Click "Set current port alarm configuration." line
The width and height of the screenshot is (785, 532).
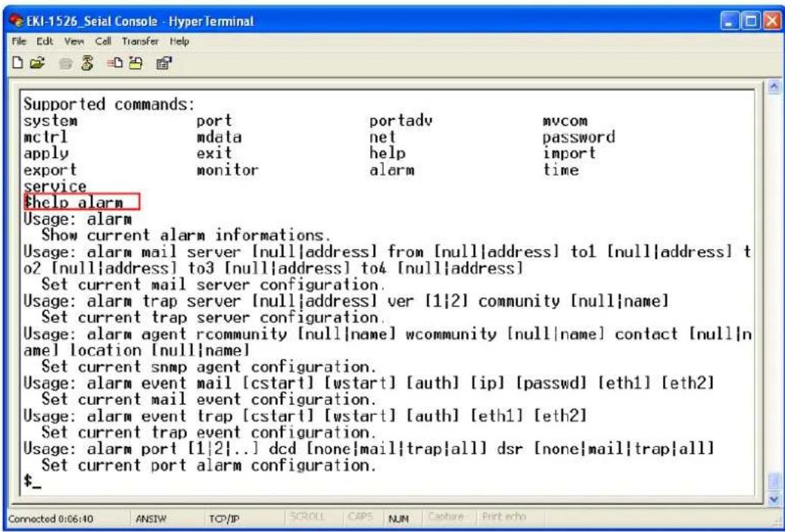tap(209, 465)
